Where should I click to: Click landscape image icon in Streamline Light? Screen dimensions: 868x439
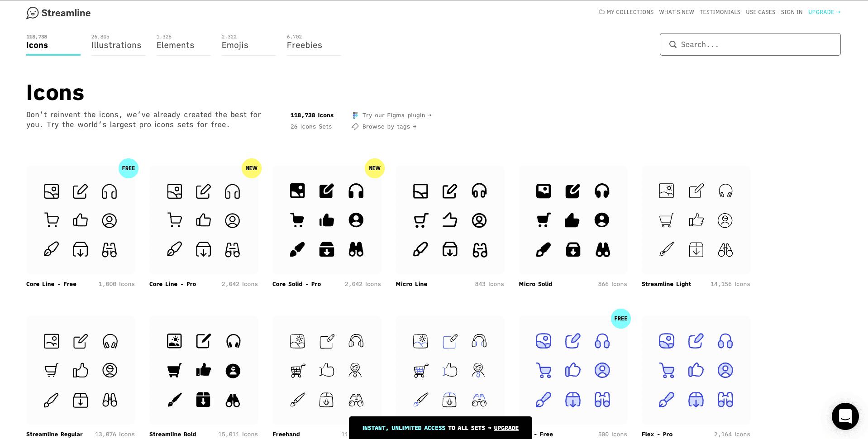pos(667,191)
